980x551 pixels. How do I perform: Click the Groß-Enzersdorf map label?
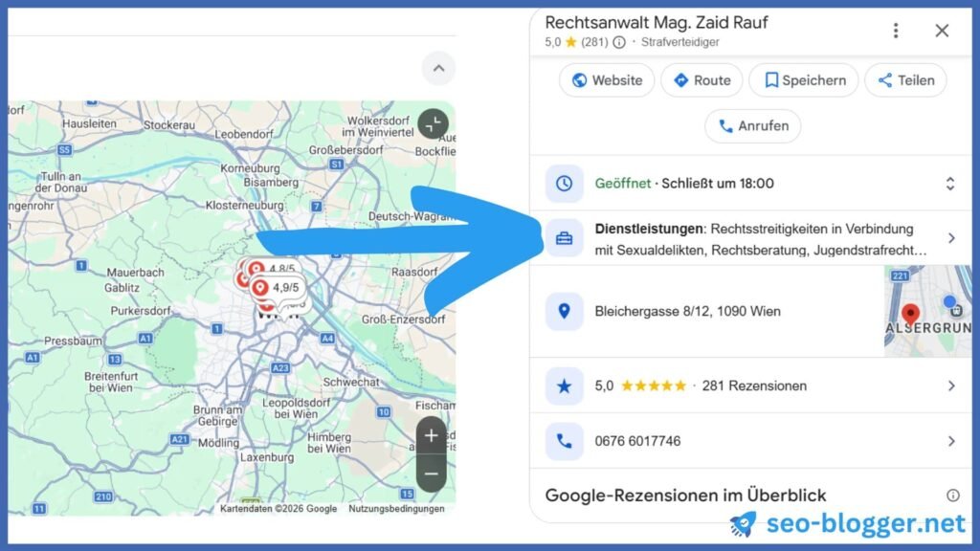click(x=403, y=320)
